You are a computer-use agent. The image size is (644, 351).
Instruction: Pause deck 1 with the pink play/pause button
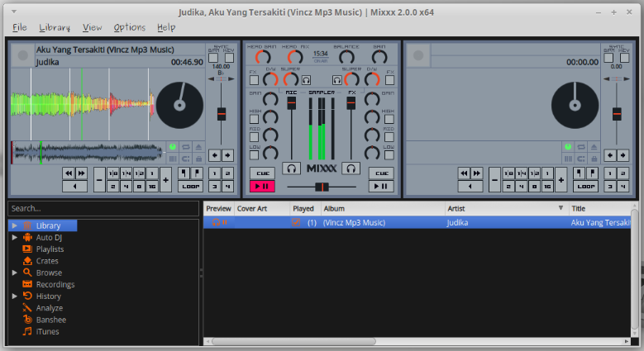(262, 187)
